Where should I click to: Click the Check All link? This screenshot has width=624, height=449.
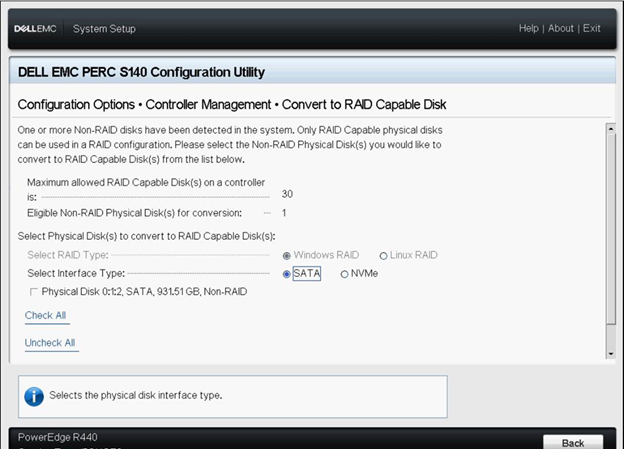(45, 315)
